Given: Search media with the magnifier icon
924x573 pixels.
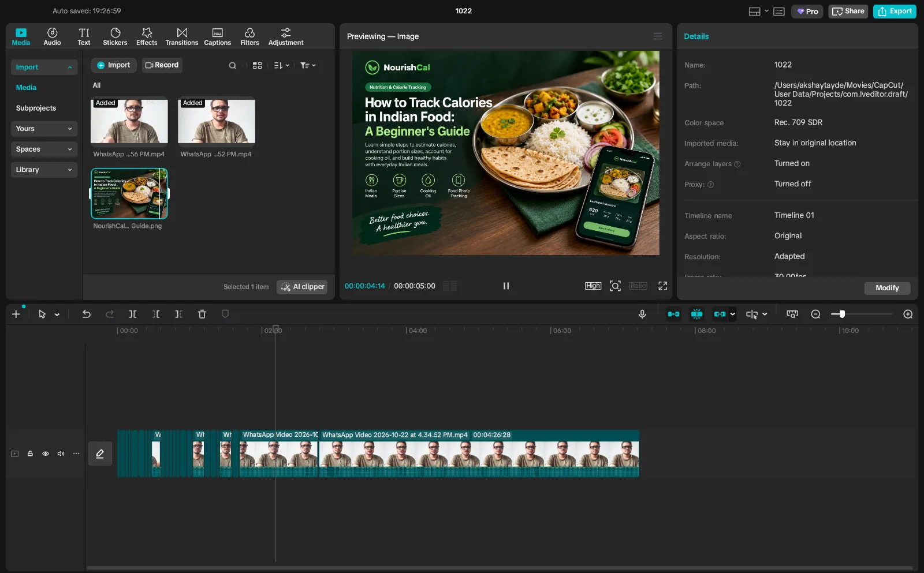Looking at the screenshot, I should (x=232, y=66).
